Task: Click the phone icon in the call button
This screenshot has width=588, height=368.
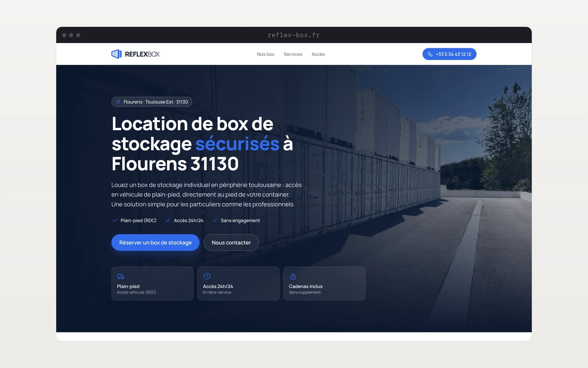Action: [430, 54]
